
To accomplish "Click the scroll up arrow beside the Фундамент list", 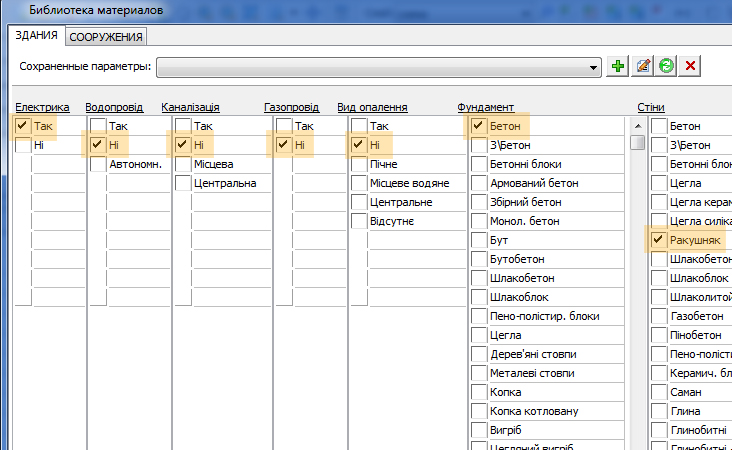I will coord(637,125).
